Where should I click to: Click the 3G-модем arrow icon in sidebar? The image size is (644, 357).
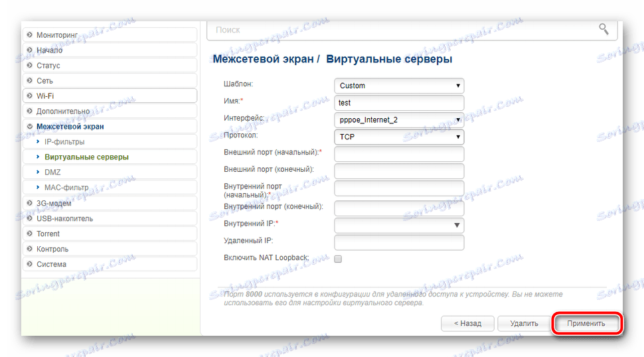coord(30,203)
